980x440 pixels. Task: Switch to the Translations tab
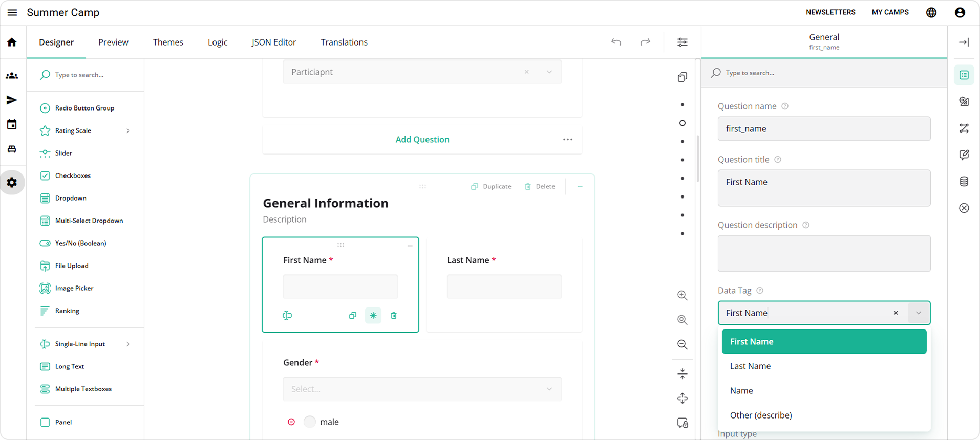click(344, 42)
